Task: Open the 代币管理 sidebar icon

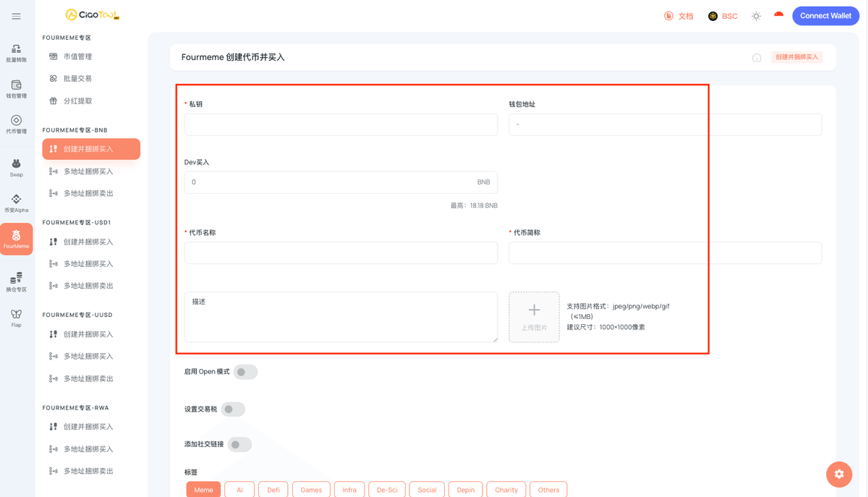Action: 16,125
